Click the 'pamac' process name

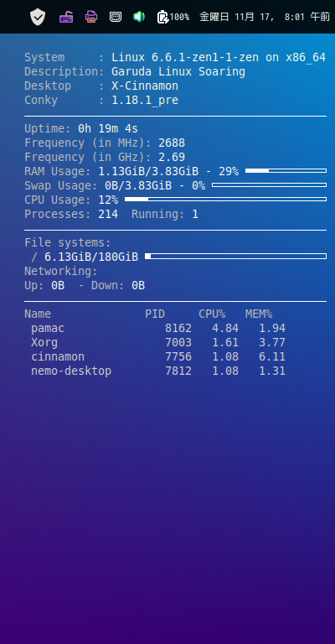(48, 329)
